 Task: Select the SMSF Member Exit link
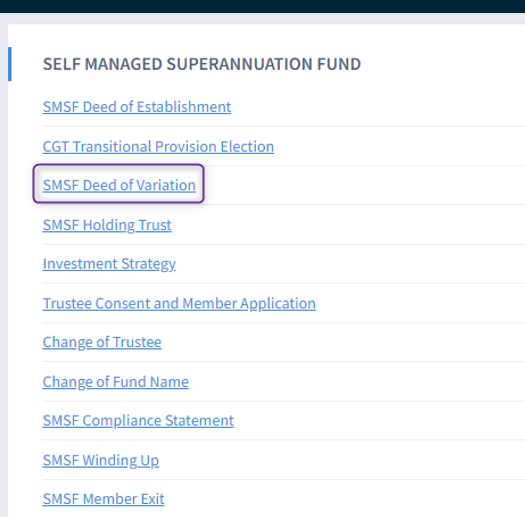coord(103,499)
